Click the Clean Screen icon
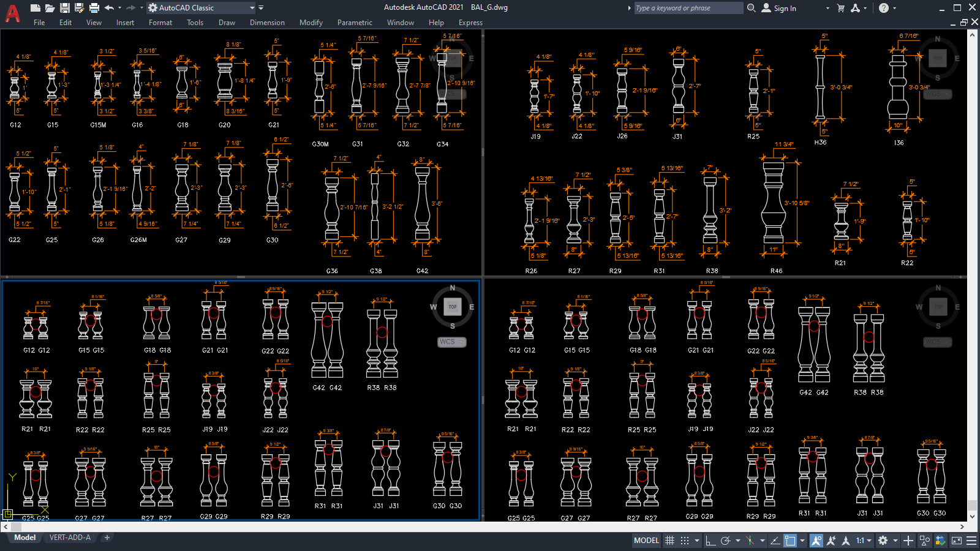 [956, 541]
